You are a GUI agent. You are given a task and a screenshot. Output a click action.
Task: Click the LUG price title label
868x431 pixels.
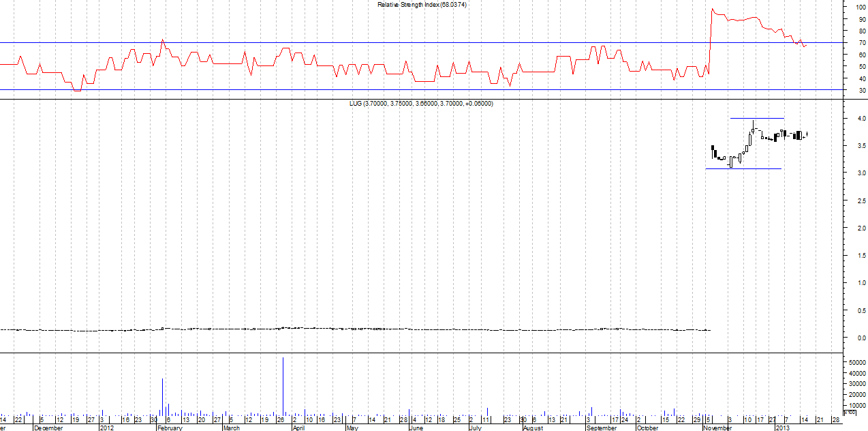[x=421, y=104]
